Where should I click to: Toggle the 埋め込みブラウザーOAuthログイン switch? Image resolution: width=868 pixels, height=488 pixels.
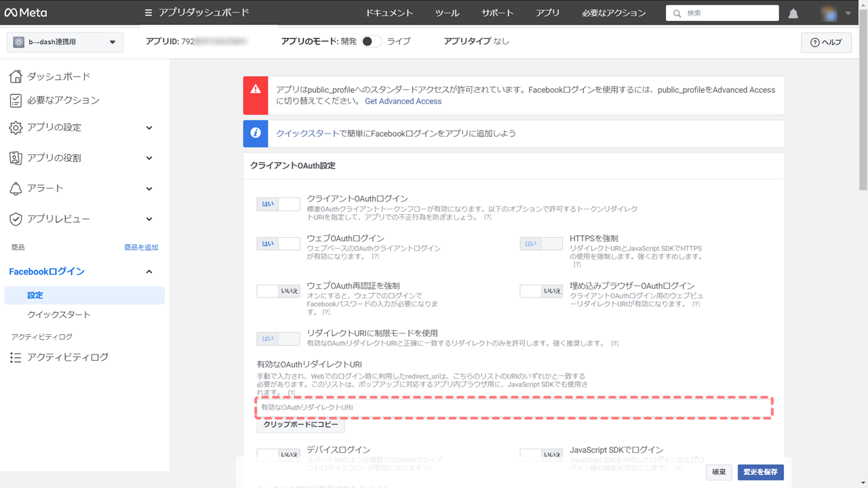(x=541, y=291)
